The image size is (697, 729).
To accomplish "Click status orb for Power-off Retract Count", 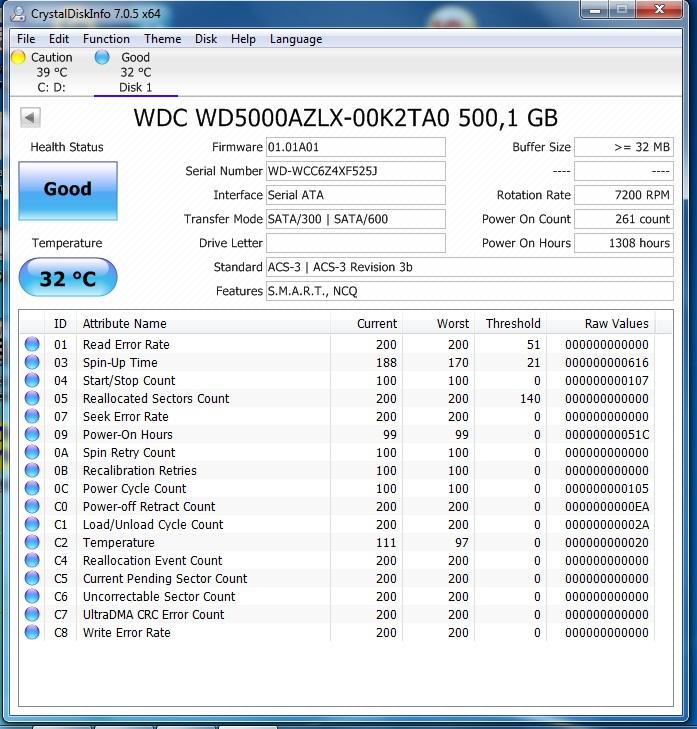I will [x=32, y=506].
